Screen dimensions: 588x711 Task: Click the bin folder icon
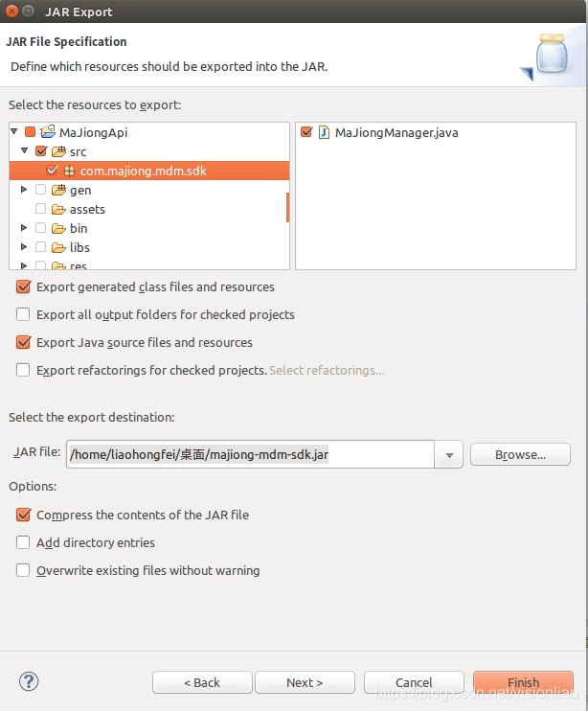58,228
